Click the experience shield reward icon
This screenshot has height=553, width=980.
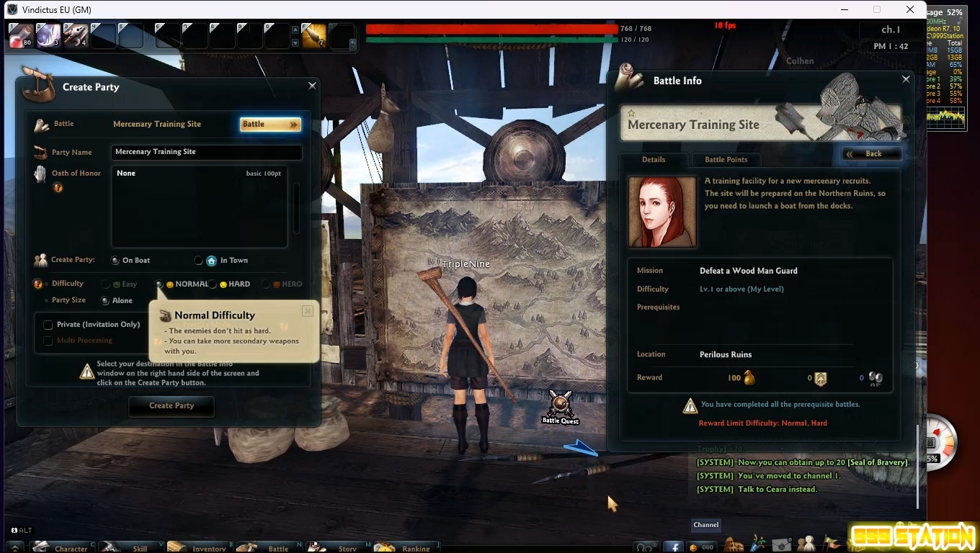coord(820,379)
